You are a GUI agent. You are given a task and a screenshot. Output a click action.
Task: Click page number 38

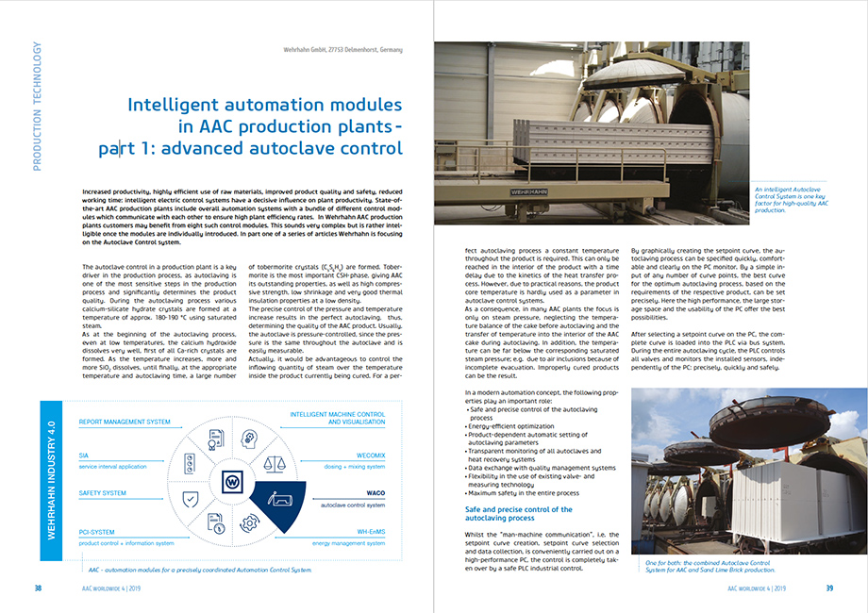(x=38, y=588)
